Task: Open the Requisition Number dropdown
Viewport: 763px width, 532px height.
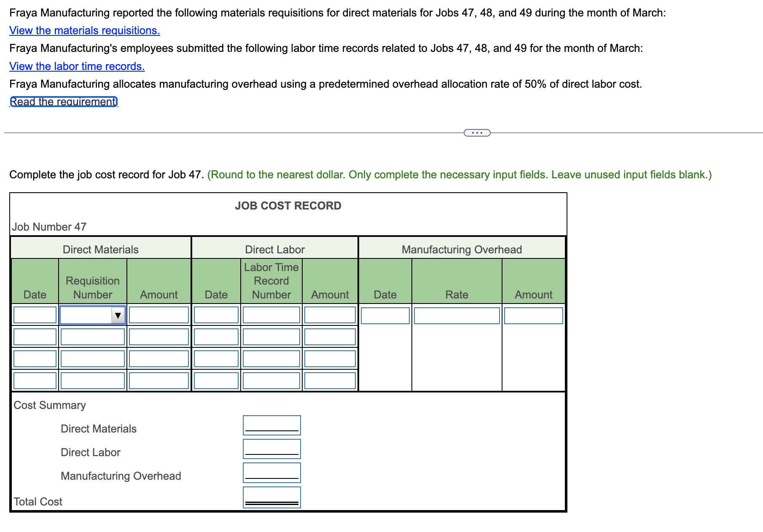Action: coord(92,315)
